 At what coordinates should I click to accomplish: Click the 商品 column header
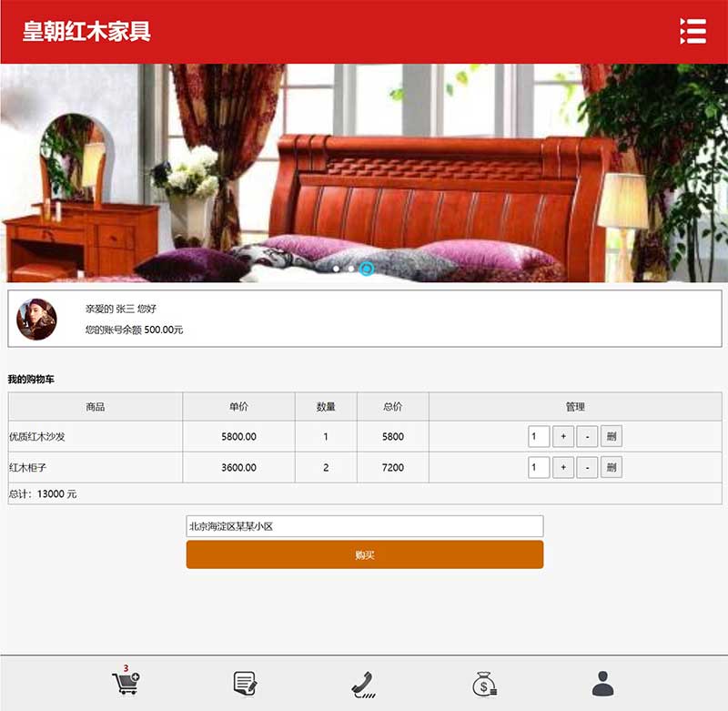click(96, 407)
